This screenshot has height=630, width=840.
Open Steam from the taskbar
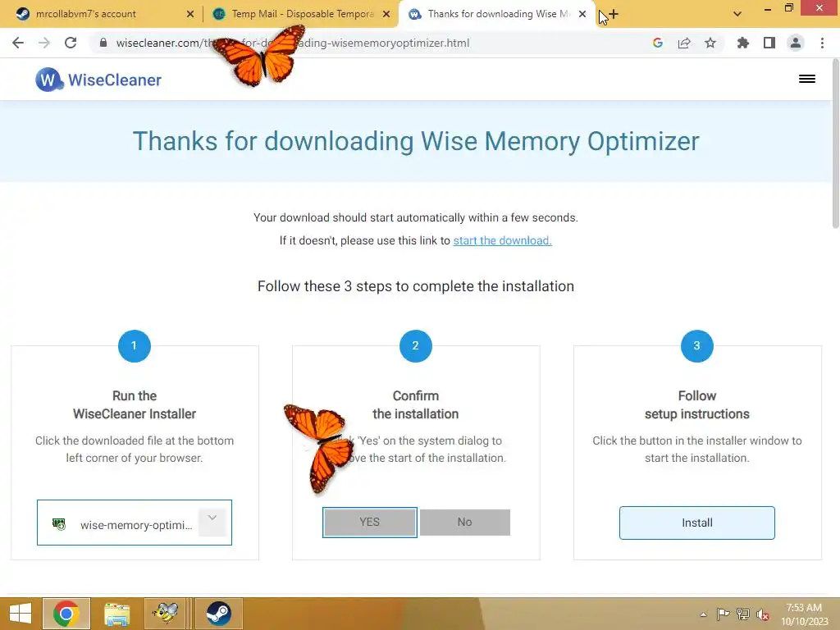[x=218, y=614]
